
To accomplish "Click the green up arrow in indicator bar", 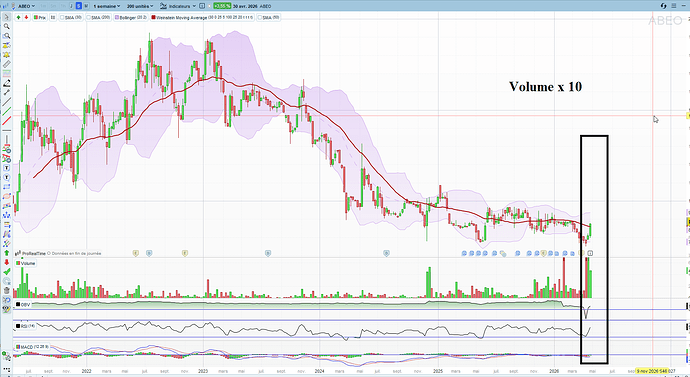I will click(18, 17).
